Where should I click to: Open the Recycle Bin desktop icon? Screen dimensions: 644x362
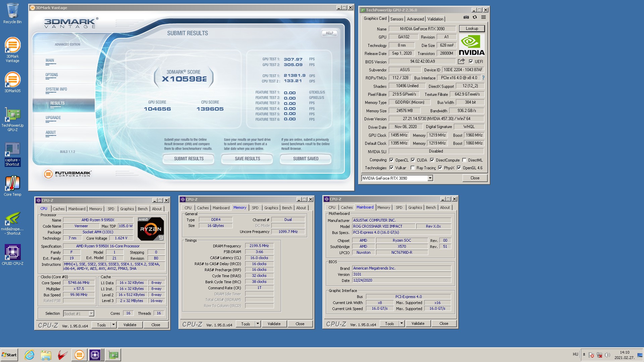pos(12,13)
